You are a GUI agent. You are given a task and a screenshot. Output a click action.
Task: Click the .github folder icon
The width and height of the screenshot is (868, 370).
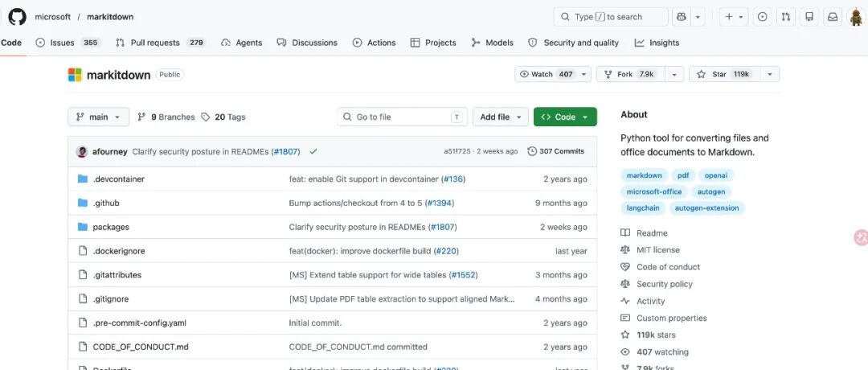[83, 203]
